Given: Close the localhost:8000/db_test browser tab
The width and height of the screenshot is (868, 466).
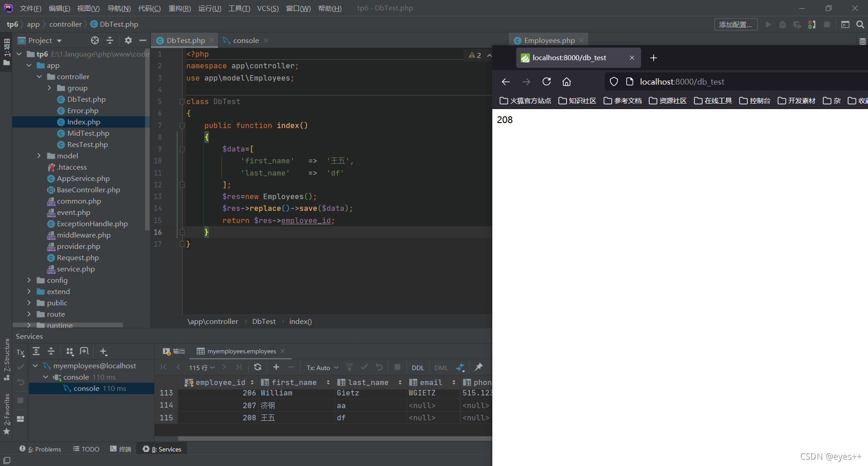Looking at the screenshot, I should tap(632, 57).
